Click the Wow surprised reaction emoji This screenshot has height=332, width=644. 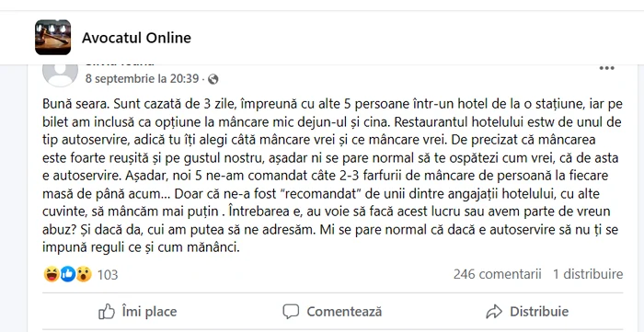[x=84, y=274]
